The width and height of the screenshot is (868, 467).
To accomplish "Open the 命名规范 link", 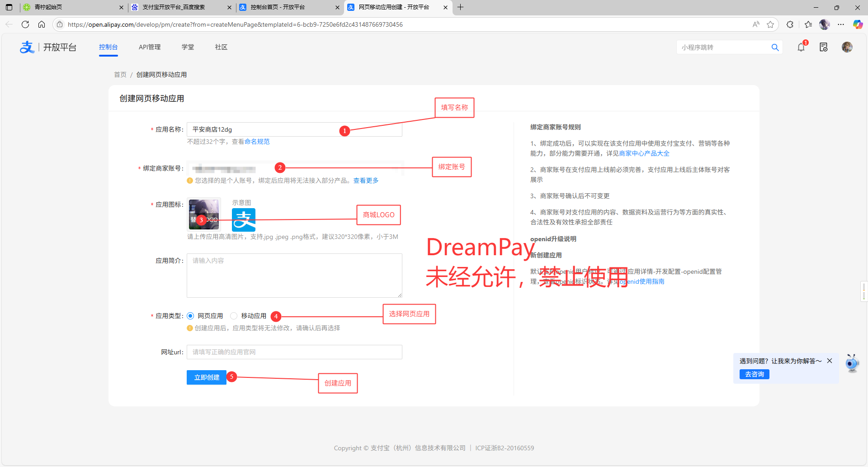I will 257,142.
